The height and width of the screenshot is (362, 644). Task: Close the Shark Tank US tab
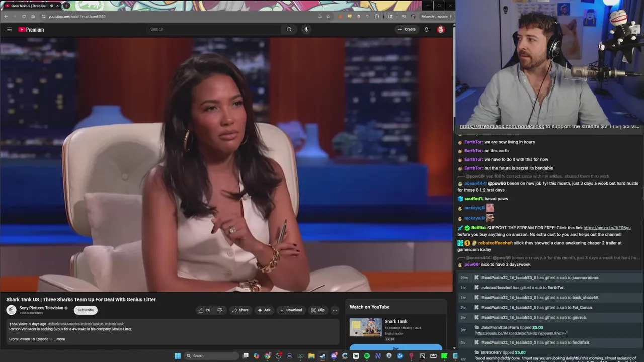point(57,6)
